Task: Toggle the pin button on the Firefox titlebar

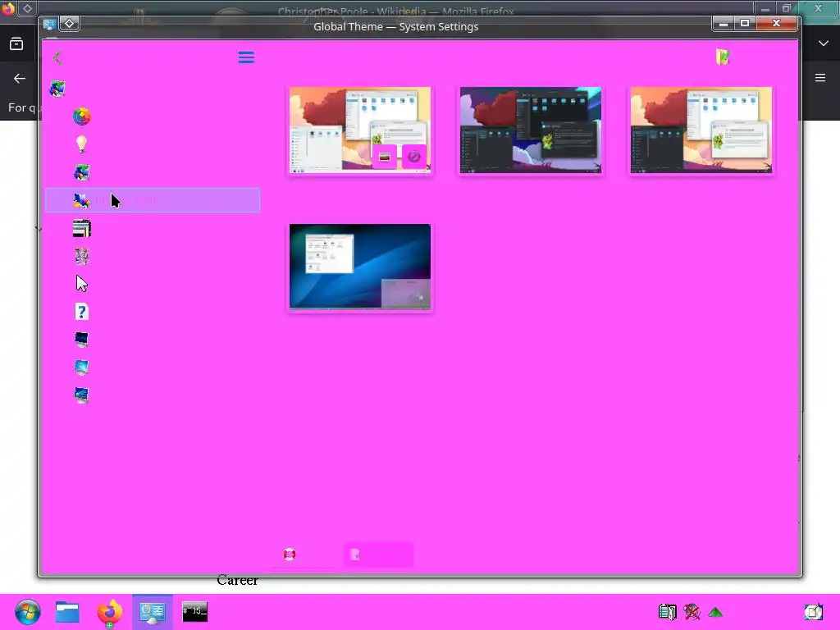Action: [x=27, y=8]
